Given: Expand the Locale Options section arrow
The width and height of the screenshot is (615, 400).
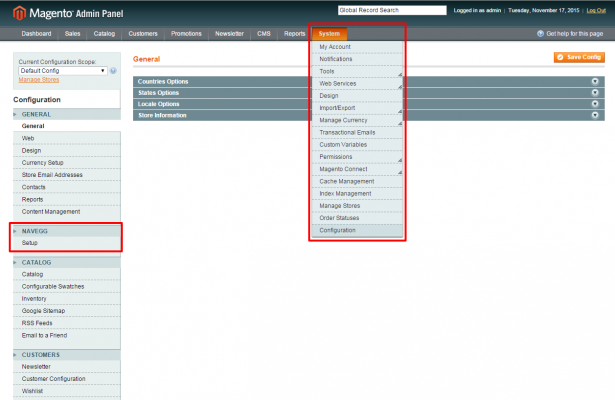Looking at the screenshot, I should coord(595,104).
